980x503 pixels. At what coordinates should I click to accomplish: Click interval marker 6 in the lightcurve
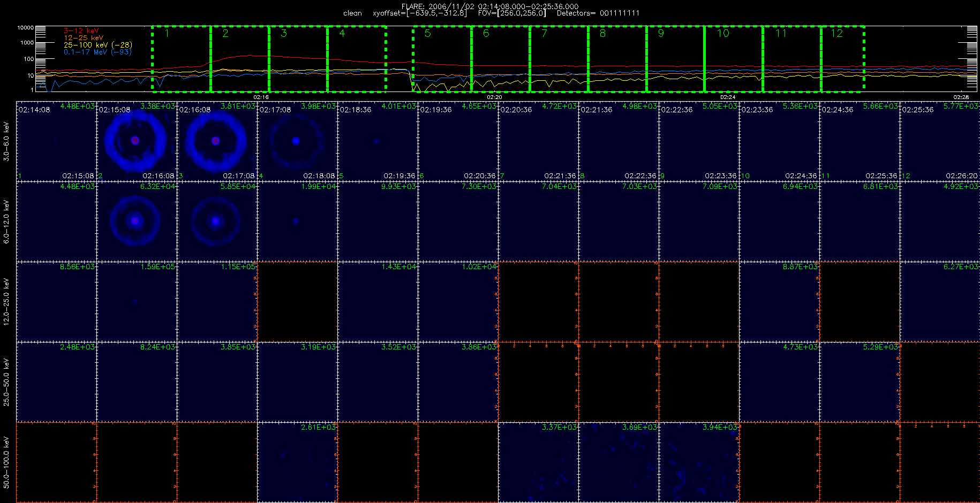coord(486,34)
